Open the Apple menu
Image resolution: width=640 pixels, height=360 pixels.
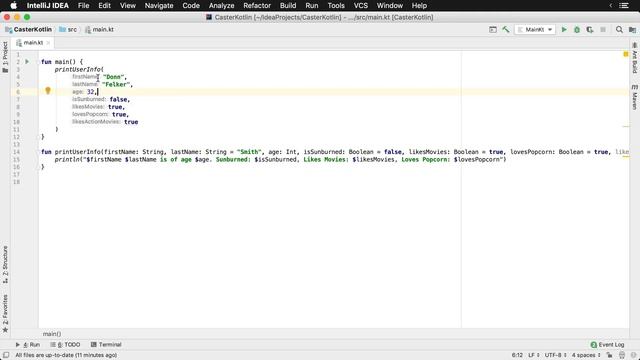13,6
